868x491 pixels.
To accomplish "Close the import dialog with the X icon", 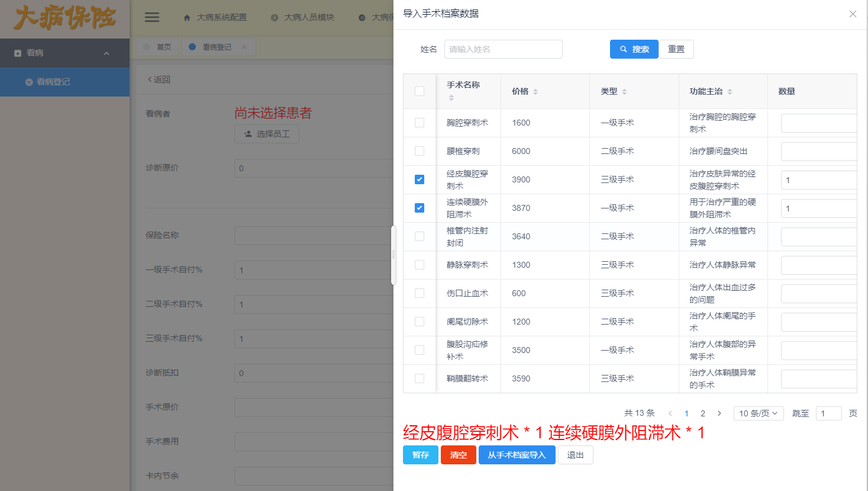I will tap(853, 14).
